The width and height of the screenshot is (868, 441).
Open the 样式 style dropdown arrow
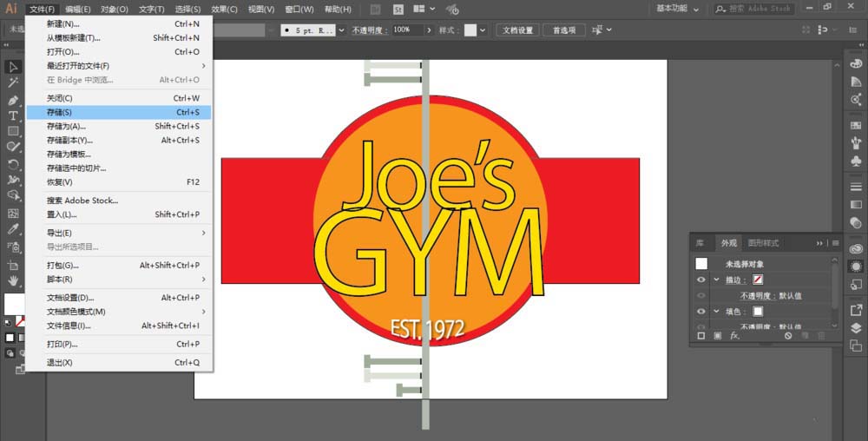coord(483,30)
